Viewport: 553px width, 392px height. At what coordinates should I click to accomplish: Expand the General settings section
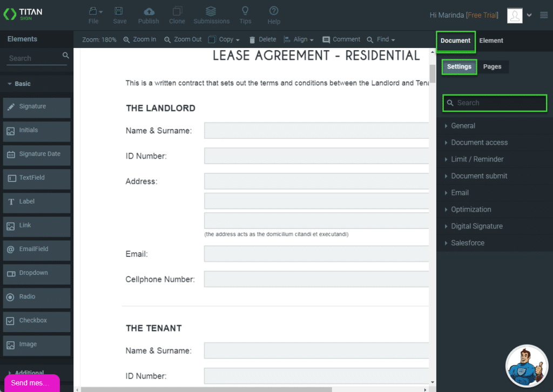click(463, 126)
